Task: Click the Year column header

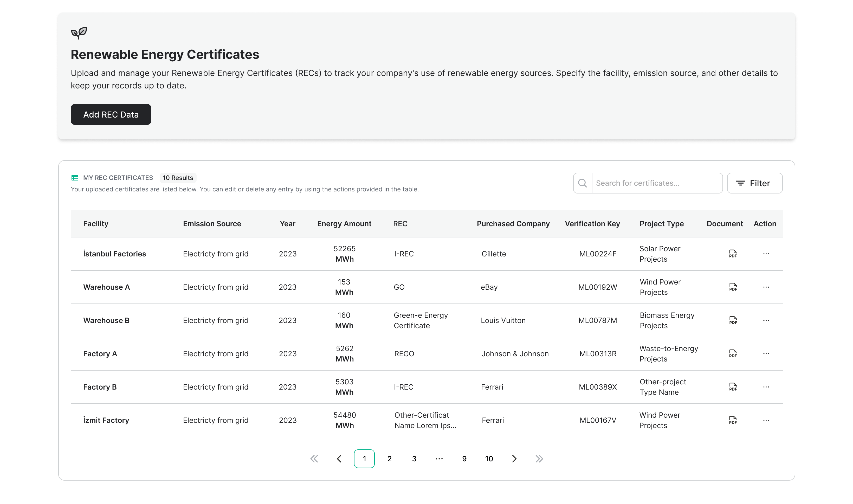Action: point(287,223)
